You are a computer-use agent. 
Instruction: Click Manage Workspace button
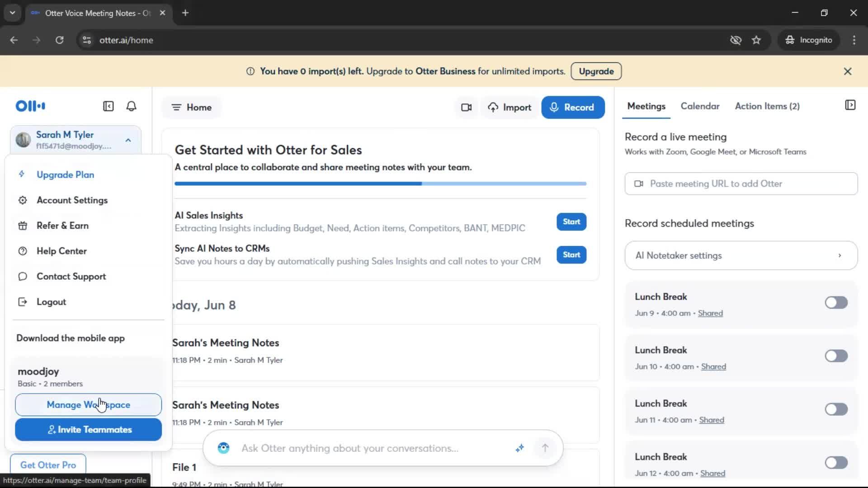tap(88, 405)
